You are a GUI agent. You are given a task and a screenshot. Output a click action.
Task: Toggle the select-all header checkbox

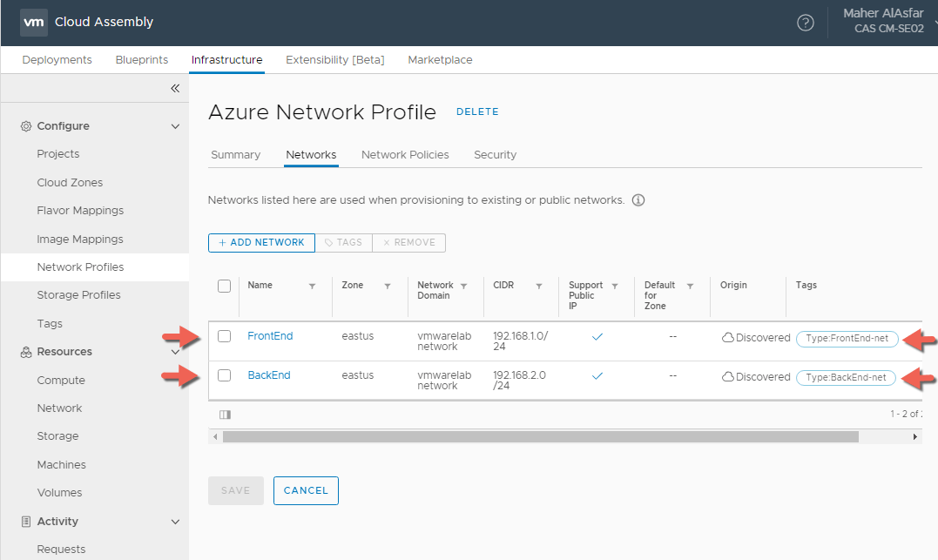(x=225, y=286)
